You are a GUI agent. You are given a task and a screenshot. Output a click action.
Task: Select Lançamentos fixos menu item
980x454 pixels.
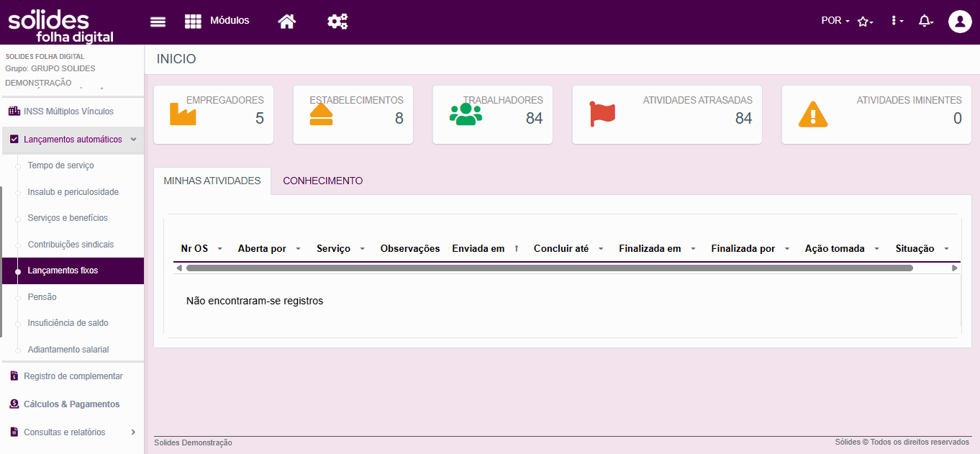click(x=72, y=271)
